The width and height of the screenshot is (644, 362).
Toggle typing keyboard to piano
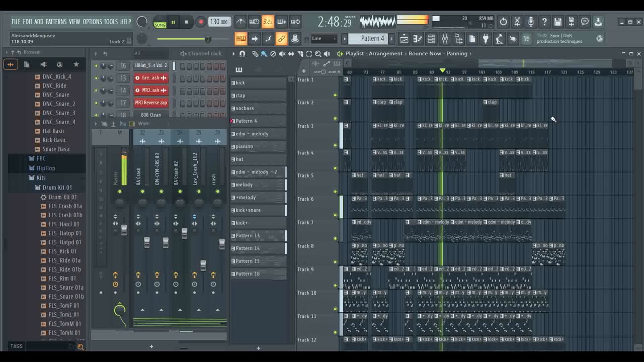point(241,39)
